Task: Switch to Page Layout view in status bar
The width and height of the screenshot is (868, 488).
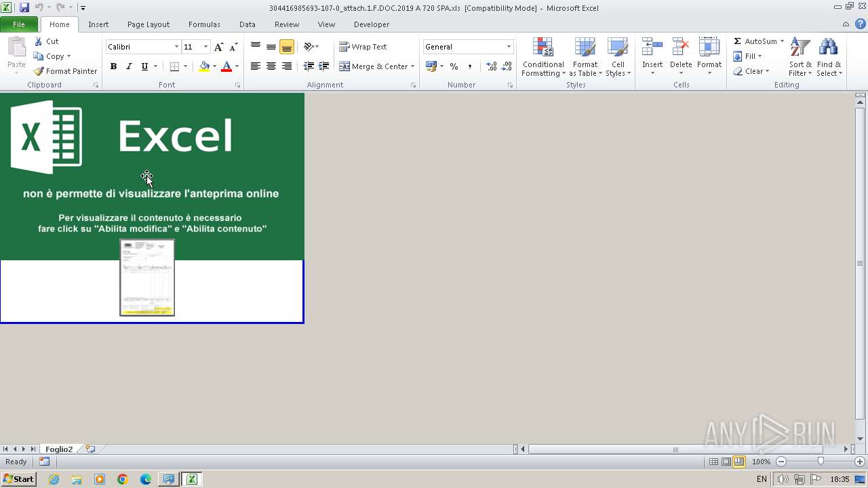Action: [x=726, y=462]
